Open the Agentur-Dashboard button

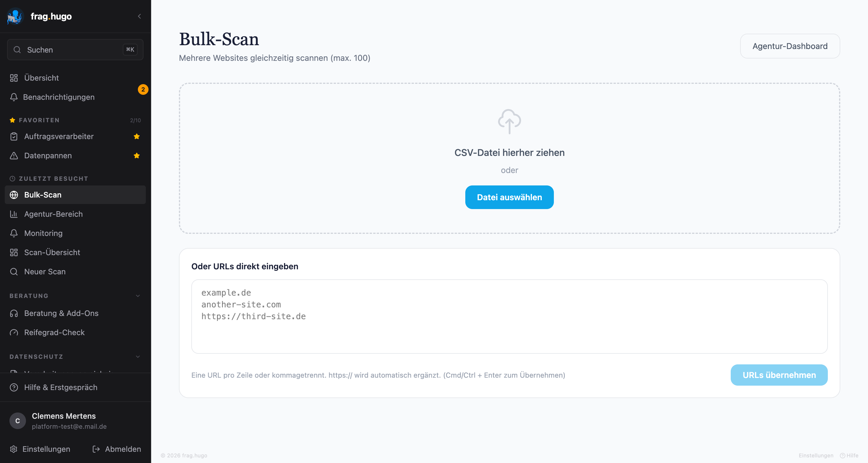(x=790, y=46)
